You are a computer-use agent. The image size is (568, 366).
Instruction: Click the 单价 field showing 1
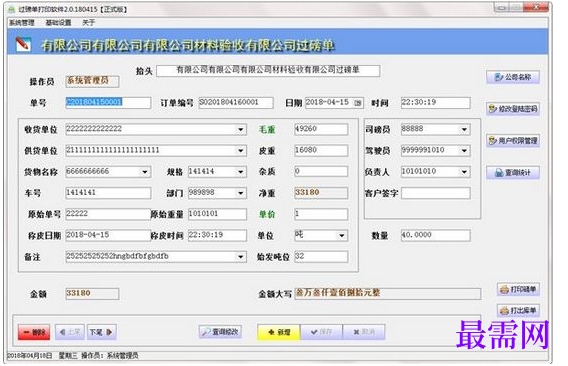click(x=321, y=214)
